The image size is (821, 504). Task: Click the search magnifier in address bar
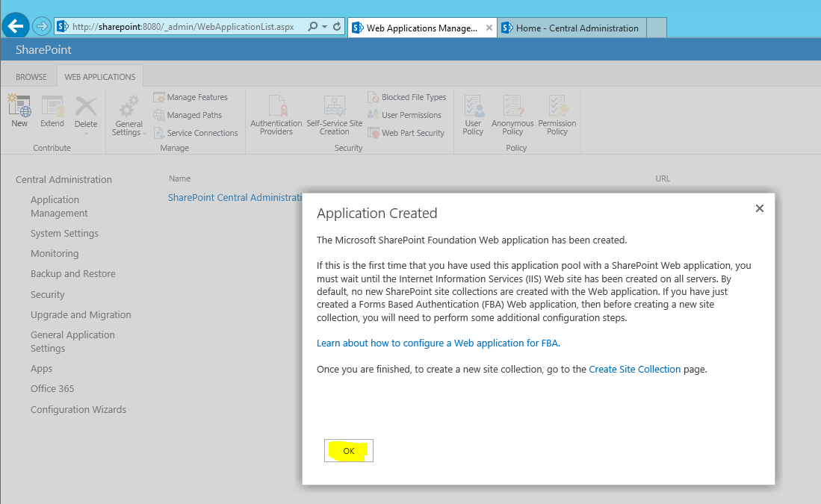[312, 26]
